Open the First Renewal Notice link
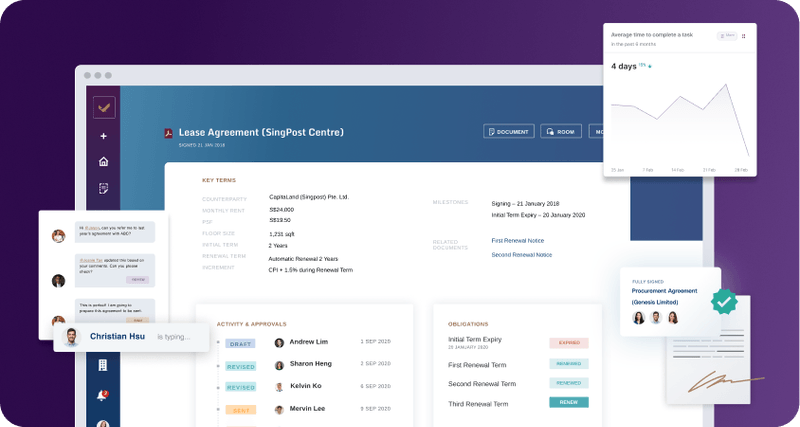Screen dimensions: 800x427 click(x=517, y=240)
